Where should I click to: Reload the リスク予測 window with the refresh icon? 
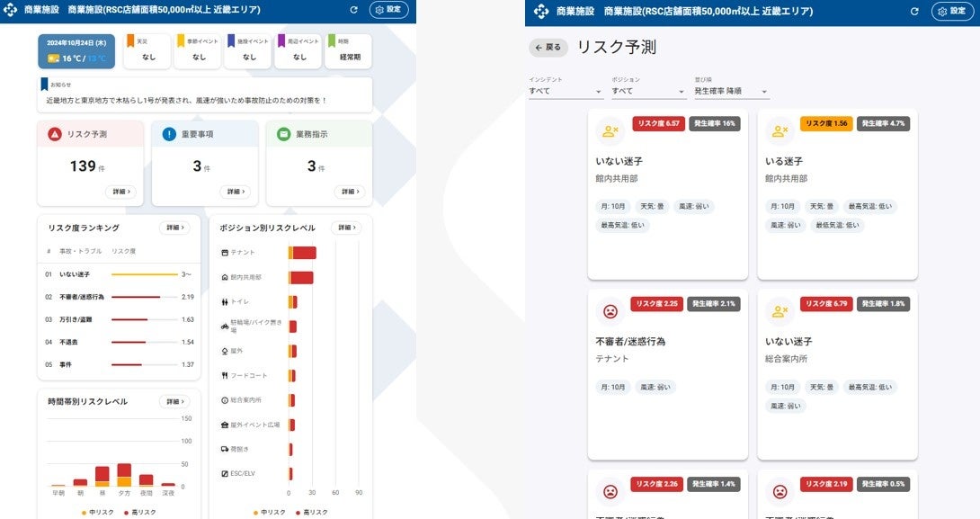pyautogui.click(x=914, y=12)
